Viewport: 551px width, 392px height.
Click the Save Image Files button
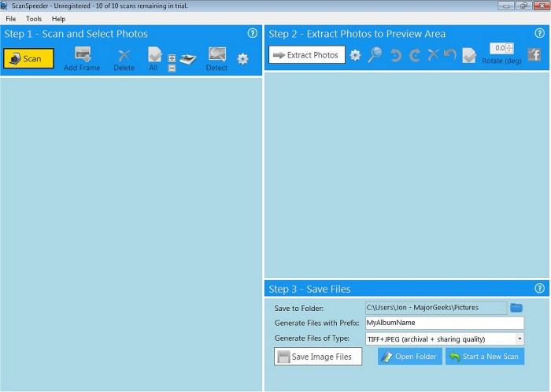pyautogui.click(x=318, y=357)
